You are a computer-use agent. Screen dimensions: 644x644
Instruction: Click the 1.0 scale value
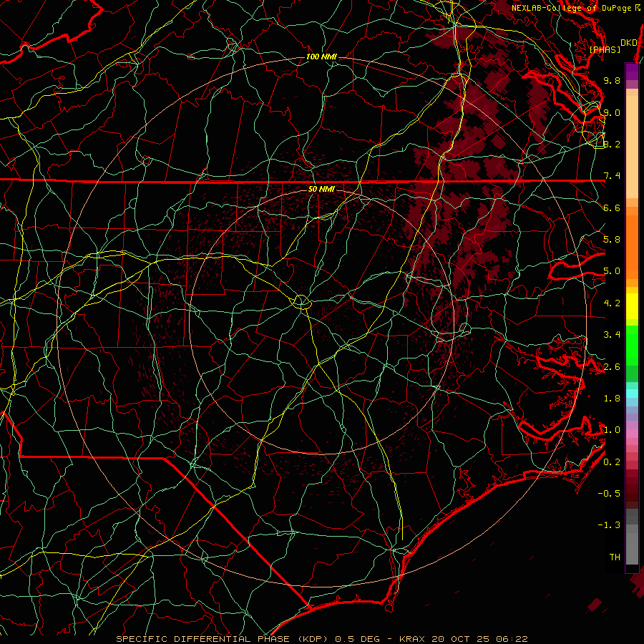tap(612, 430)
